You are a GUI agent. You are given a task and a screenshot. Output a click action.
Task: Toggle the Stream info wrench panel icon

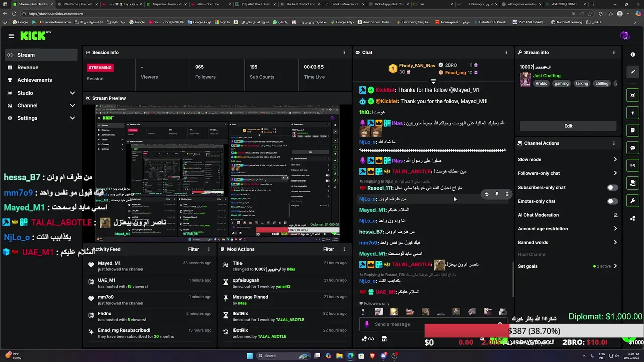633,201
